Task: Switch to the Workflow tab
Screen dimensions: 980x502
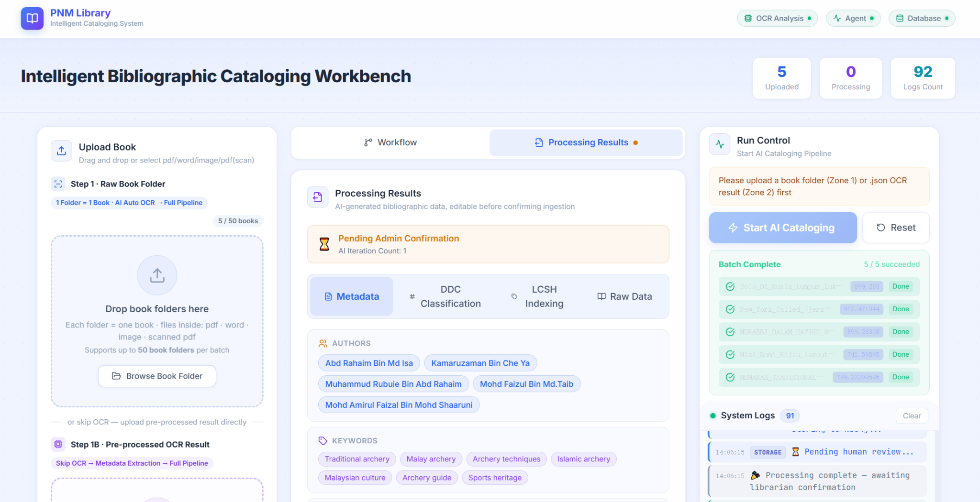Action: (390, 142)
